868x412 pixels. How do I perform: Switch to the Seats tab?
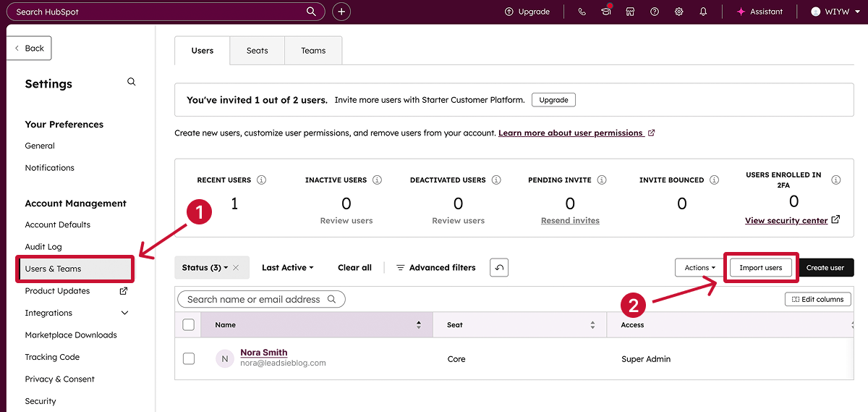[257, 51]
